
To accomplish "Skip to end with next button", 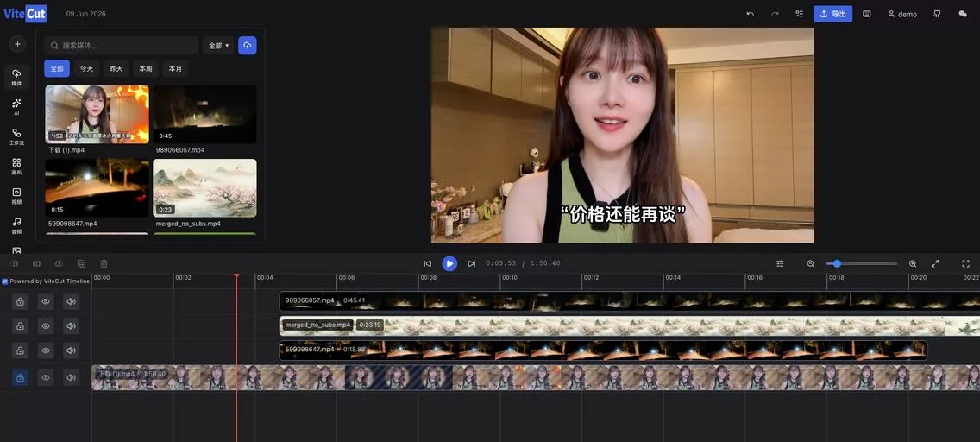I will click(x=472, y=264).
